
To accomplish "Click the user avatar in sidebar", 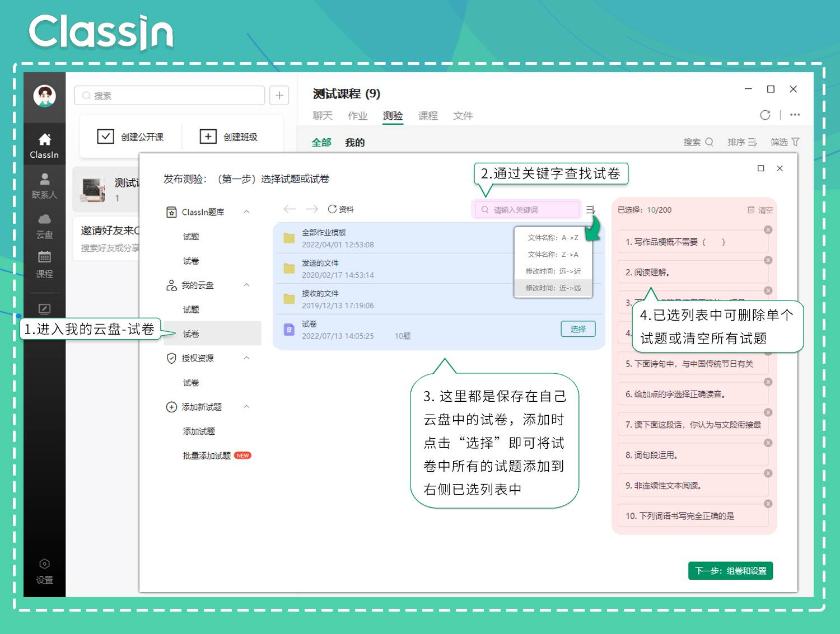I will pyautogui.click(x=44, y=96).
